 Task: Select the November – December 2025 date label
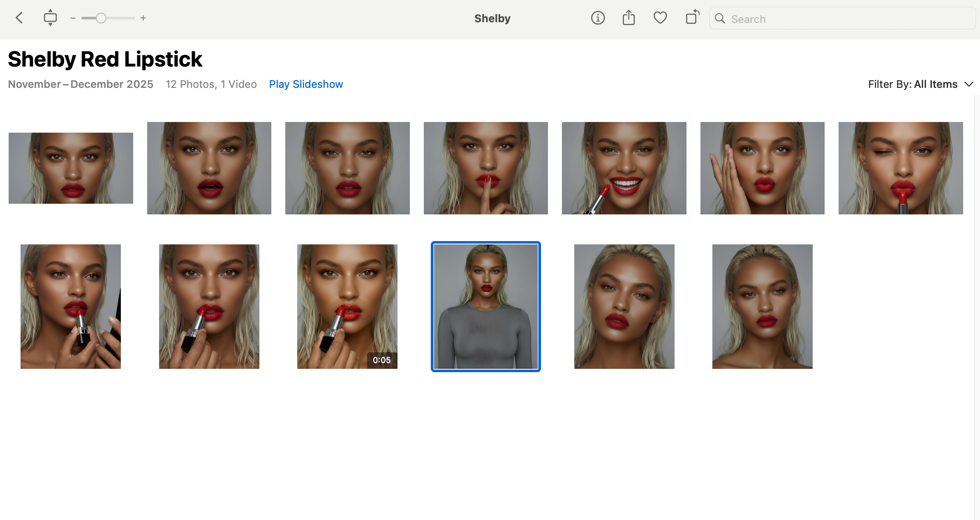coord(81,84)
